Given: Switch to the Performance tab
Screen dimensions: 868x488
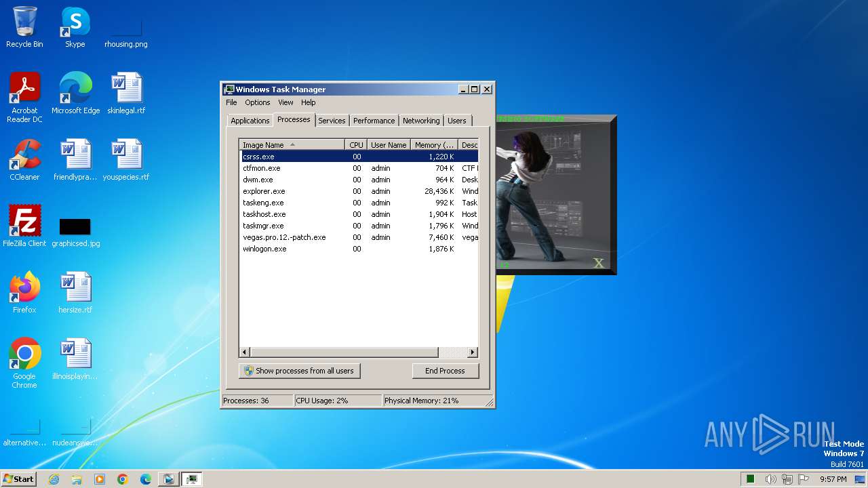Looking at the screenshot, I should click(374, 121).
